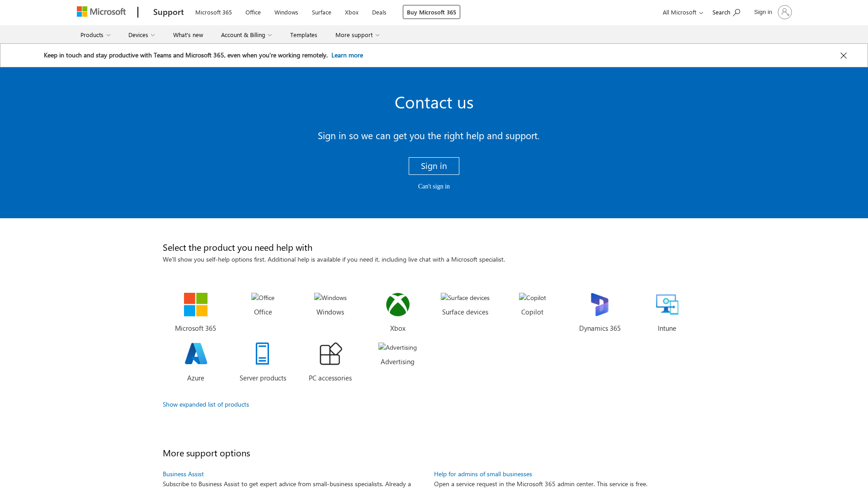This screenshot has height=488, width=868.
Task: Expand the More support dropdown
Action: coord(357,35)
